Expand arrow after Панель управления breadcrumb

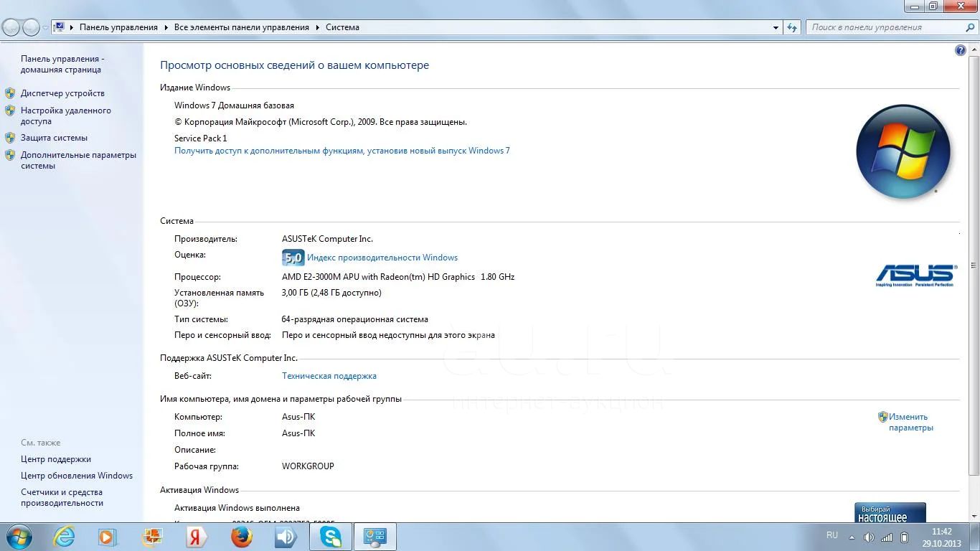click(166, 27)
